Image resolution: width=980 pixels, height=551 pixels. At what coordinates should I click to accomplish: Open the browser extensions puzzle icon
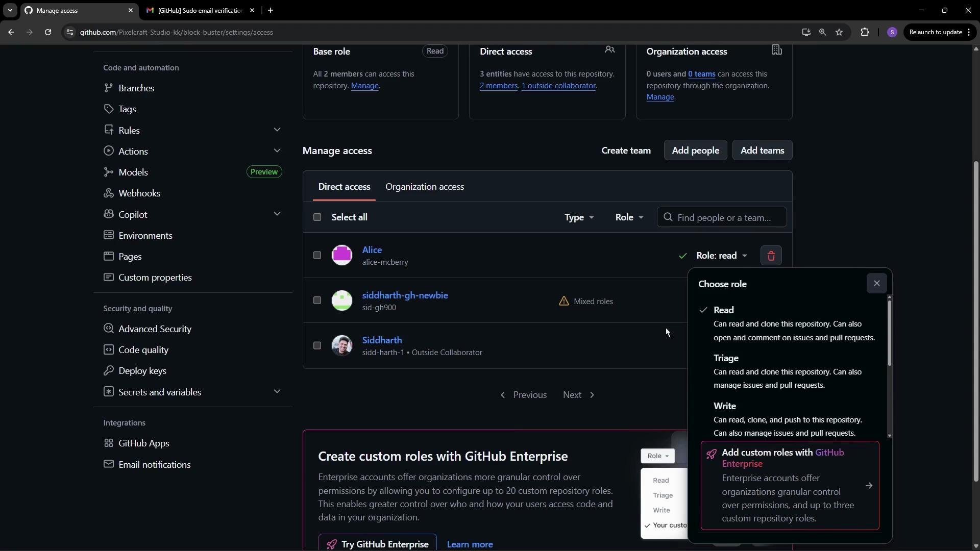click(x=865, y=32)
